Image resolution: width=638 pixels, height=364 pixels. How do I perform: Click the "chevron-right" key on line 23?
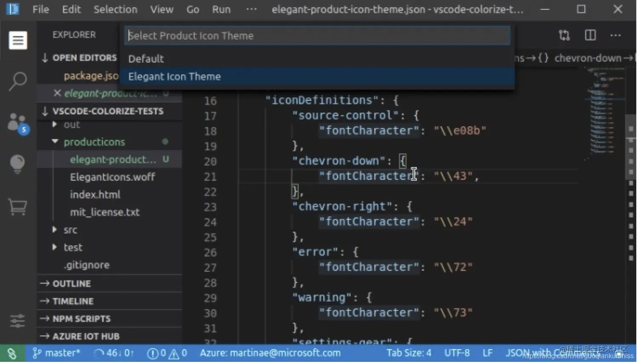click(342, 207)
